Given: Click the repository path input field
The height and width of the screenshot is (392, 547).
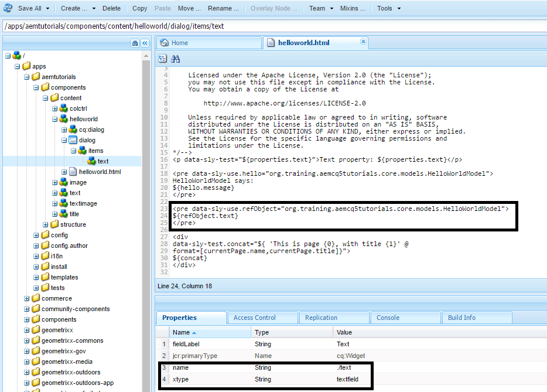Looking at the screenshot, I should 275,26.
